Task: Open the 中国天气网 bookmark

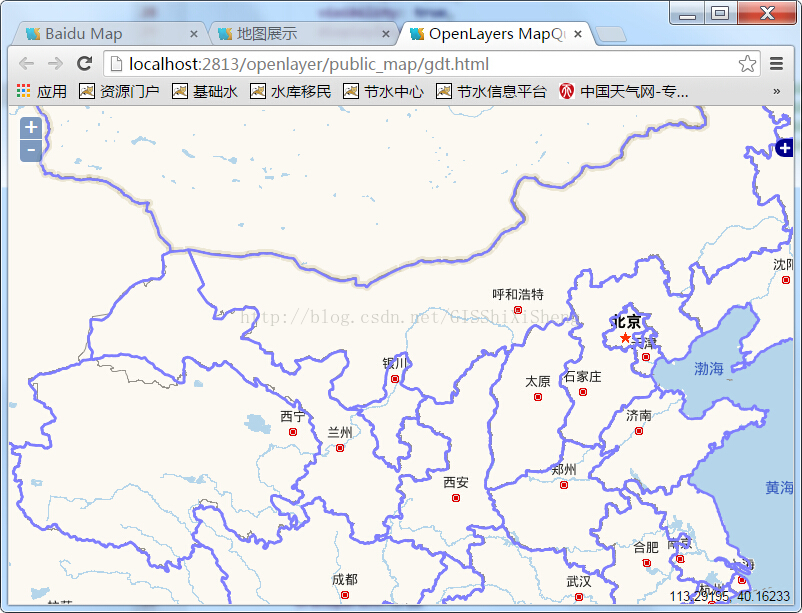Action: tap(623, 92)
